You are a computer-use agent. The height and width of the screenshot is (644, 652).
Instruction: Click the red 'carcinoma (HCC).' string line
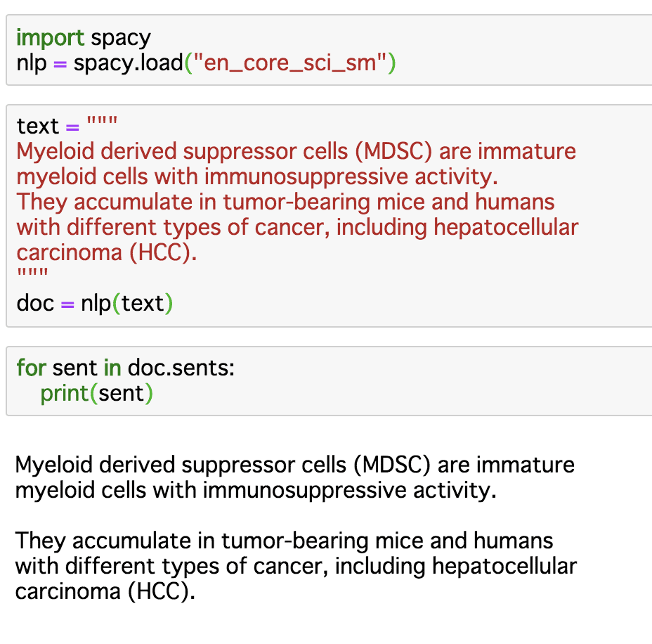(107, 252)
